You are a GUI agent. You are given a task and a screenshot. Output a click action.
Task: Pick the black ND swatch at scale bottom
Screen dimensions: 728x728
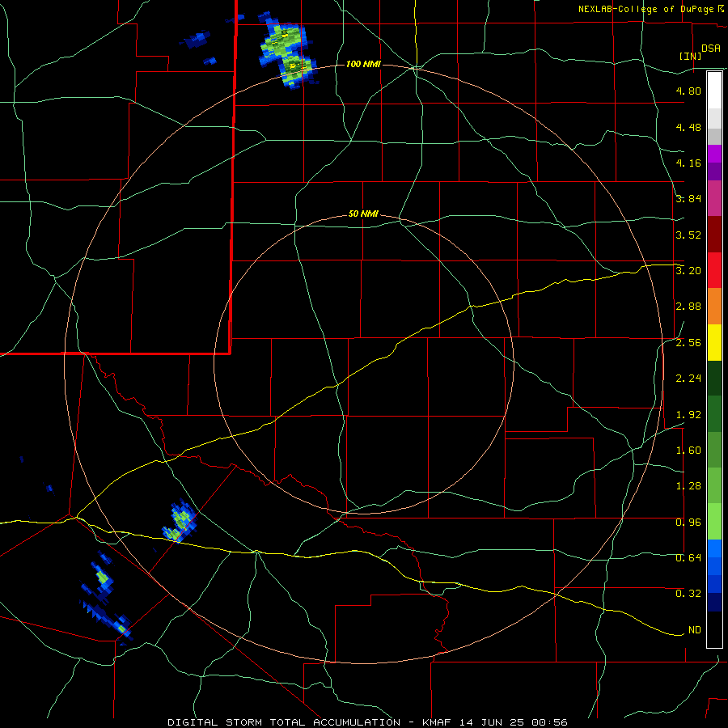[714, 629]
